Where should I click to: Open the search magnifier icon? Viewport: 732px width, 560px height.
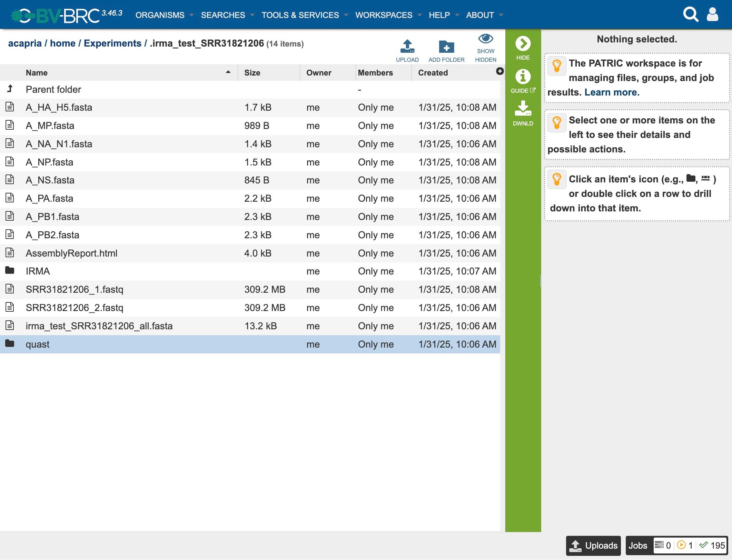coord(690,14)
